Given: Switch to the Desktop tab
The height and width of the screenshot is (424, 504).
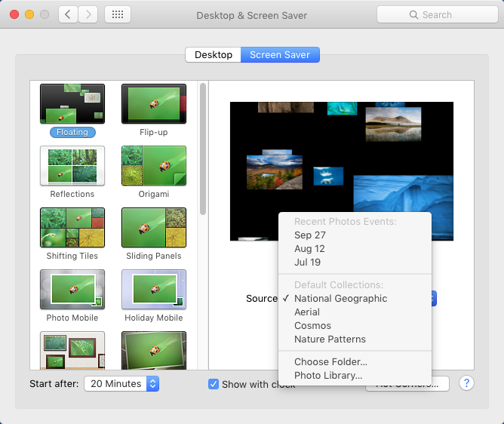Looking at the screenshot, I should 214,55.
